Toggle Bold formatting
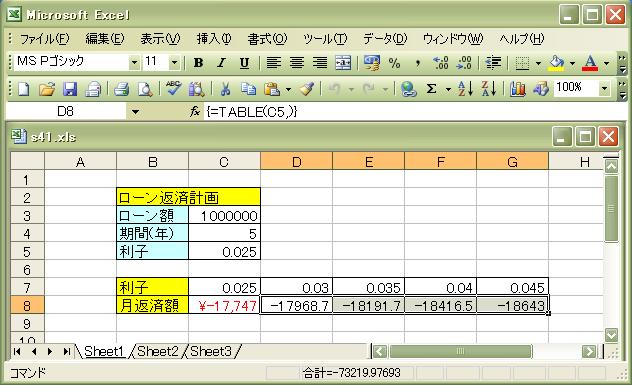Image resolution: width=632 pixels, height=385 pixels. (x=198, y=63)
